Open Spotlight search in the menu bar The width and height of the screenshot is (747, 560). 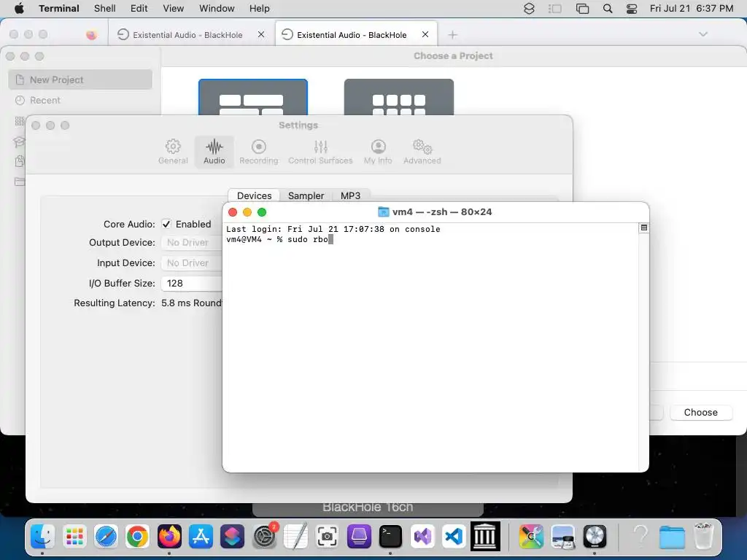(608, 9)
